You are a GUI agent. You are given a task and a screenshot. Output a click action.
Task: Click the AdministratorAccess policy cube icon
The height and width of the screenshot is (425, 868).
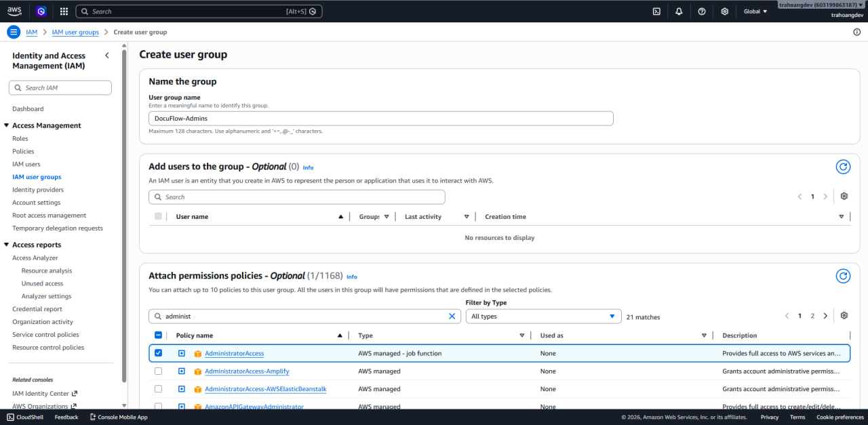pos(198,354)
